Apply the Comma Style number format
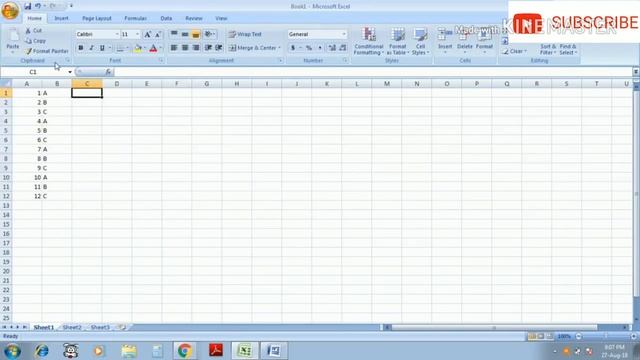The width and height of the screenshot is (640, 360). point(320,48)
